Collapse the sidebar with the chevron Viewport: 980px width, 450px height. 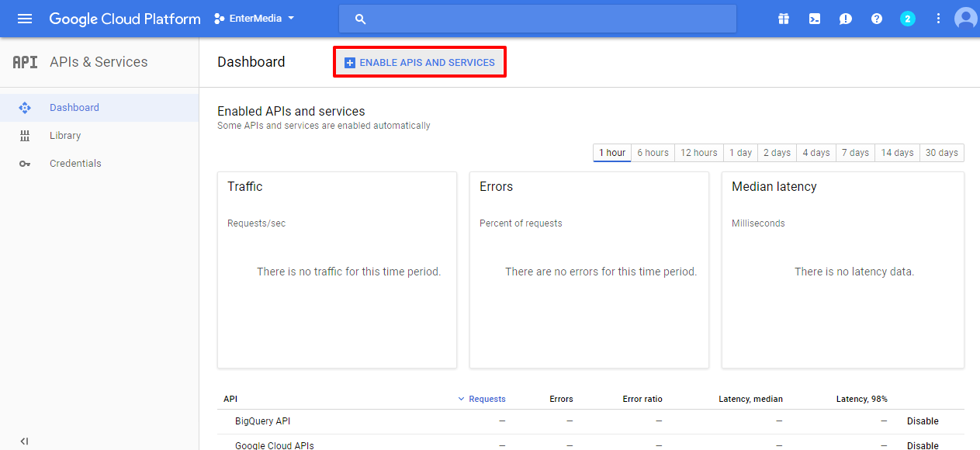(24, 441)
